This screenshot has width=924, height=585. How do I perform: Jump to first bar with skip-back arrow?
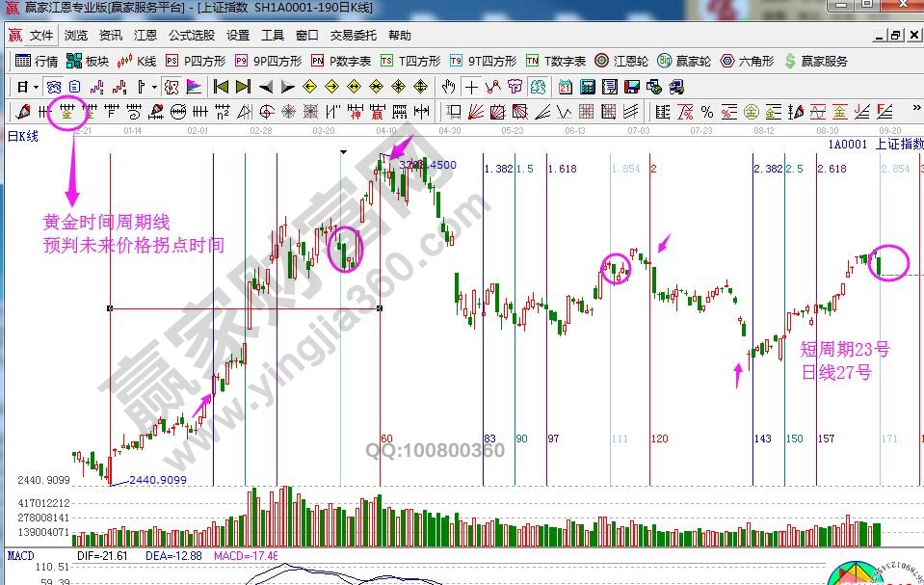[x=221, y=87]
